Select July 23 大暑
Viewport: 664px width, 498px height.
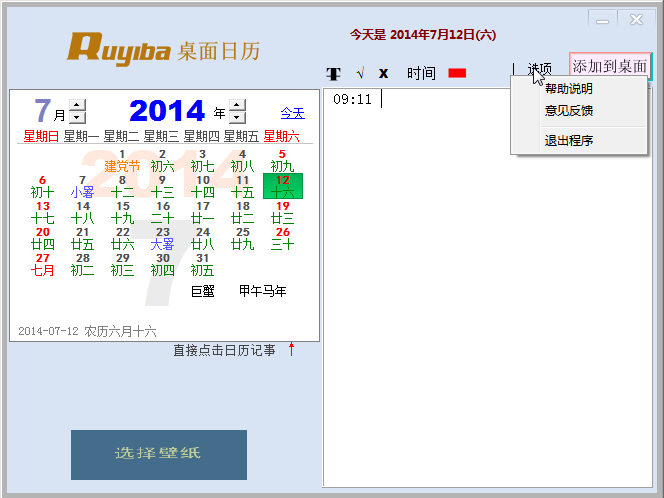point(162,238)
